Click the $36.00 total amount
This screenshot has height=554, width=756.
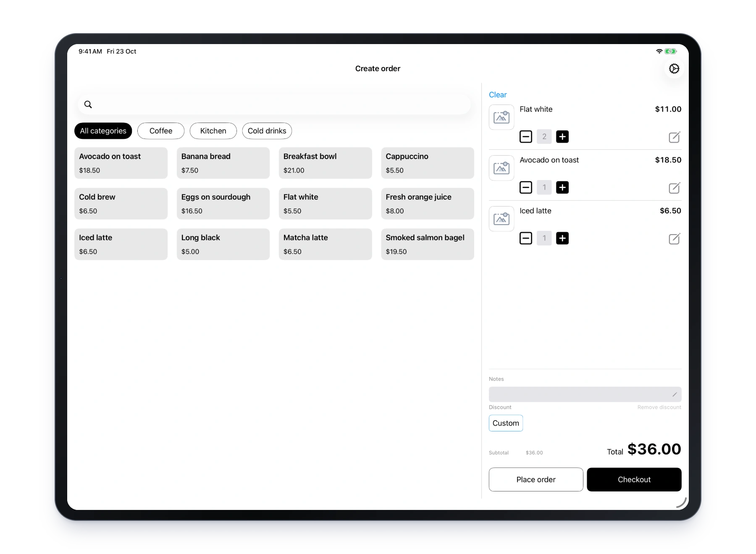(654, 449)
